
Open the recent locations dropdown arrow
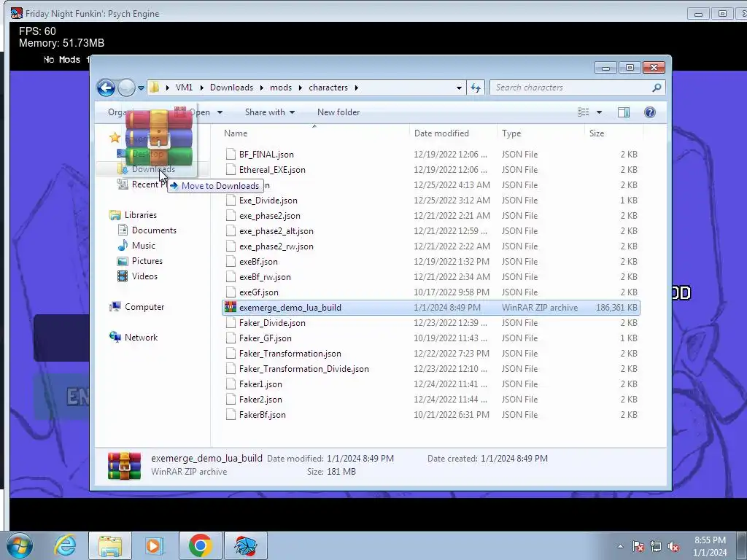point(141,88)
